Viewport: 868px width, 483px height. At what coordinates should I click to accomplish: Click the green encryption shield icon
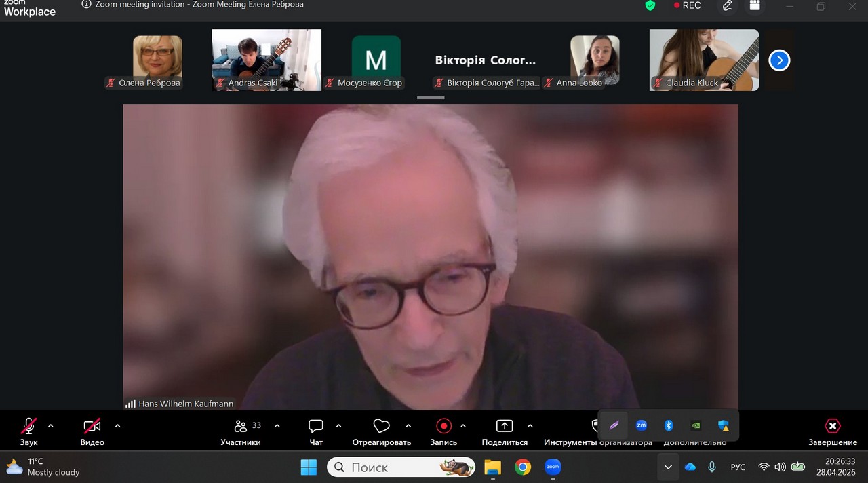coord(650,5)
